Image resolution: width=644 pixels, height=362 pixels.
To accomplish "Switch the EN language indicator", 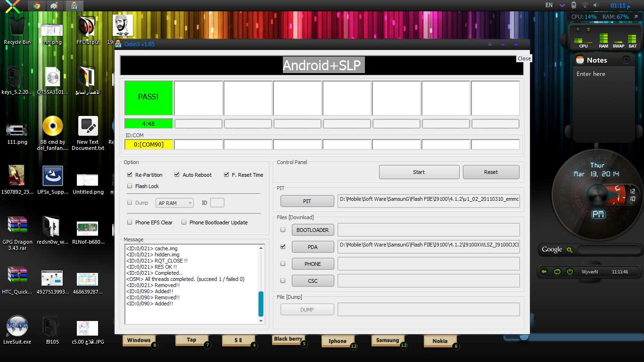I will [549, 5].
